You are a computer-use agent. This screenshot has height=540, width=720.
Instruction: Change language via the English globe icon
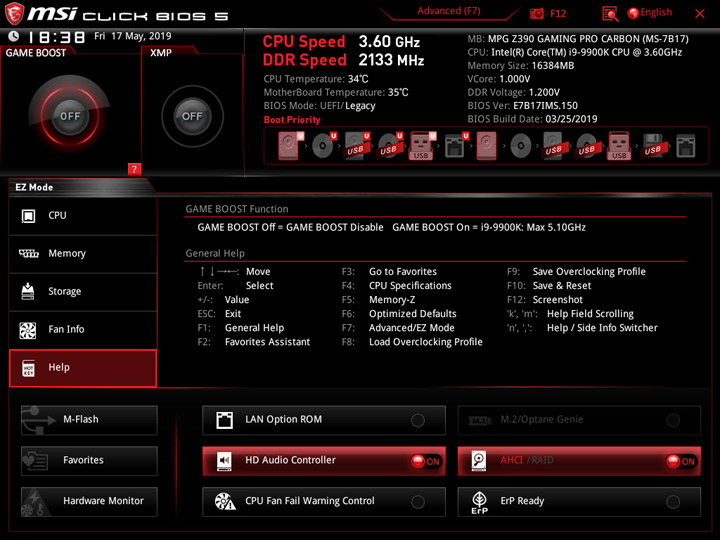tap(650, 13)
